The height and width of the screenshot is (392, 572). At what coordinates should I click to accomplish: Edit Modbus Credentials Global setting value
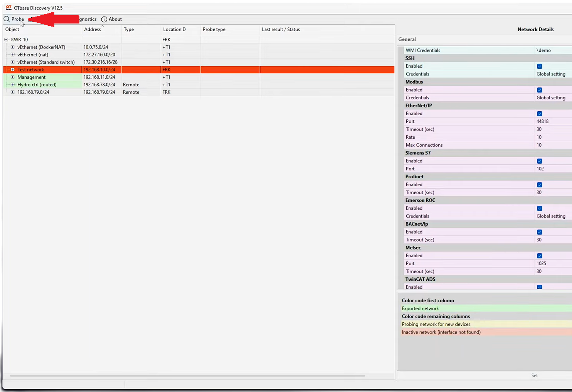553,98
